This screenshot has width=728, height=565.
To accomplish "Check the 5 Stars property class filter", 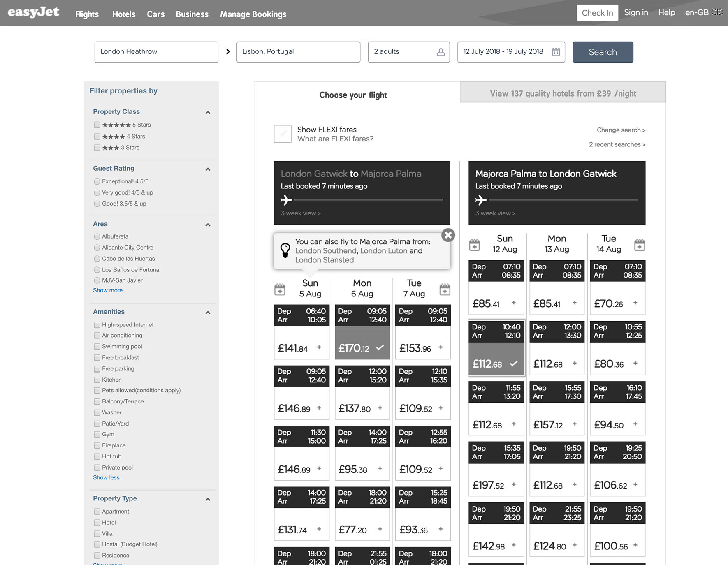I will click(x=97, y=125).
